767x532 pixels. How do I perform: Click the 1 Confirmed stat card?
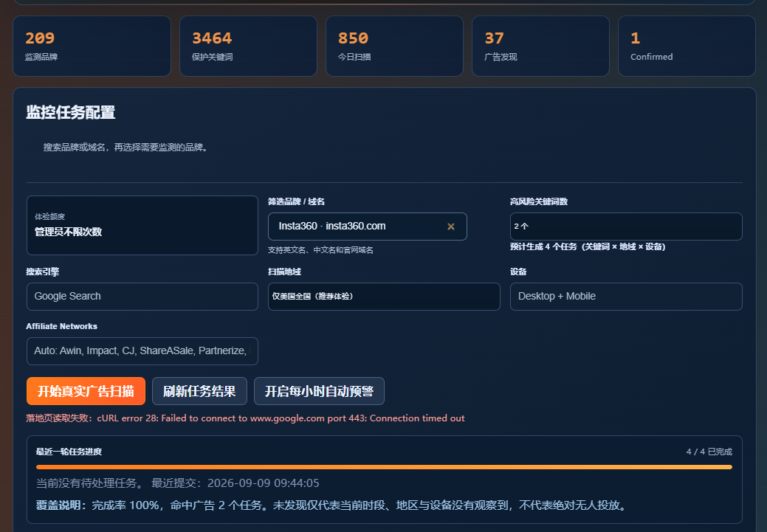pos(687,46)
